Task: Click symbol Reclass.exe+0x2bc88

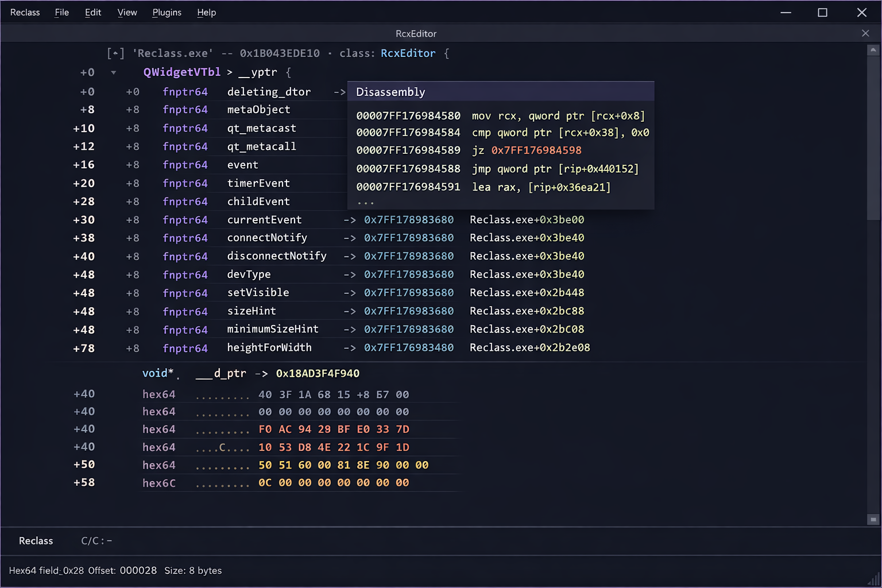Action: 527,311
